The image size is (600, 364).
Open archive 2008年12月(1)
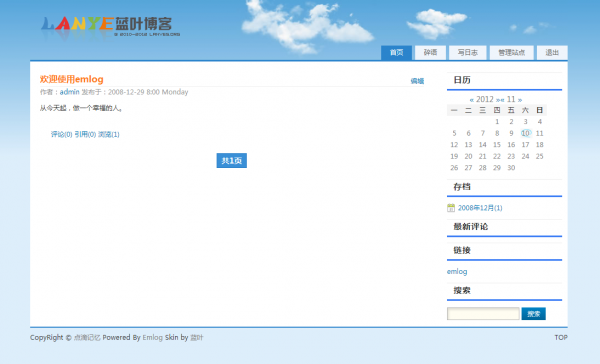pyautogui.click(x=480, y=208)
